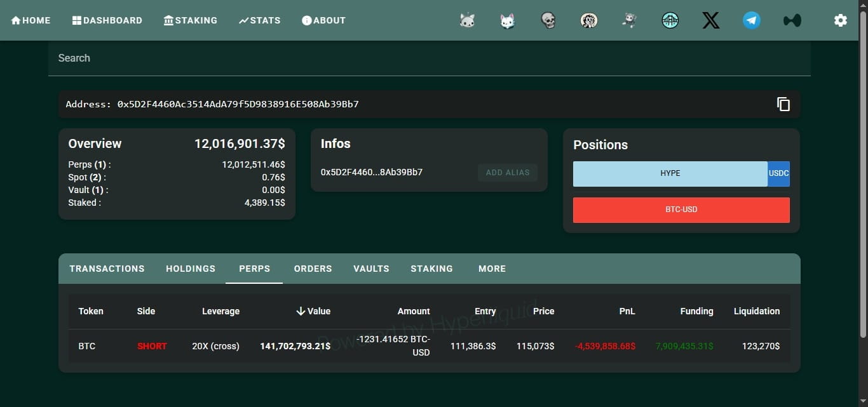
Task: Open the Stats page
Action: (x=259, y=20)
